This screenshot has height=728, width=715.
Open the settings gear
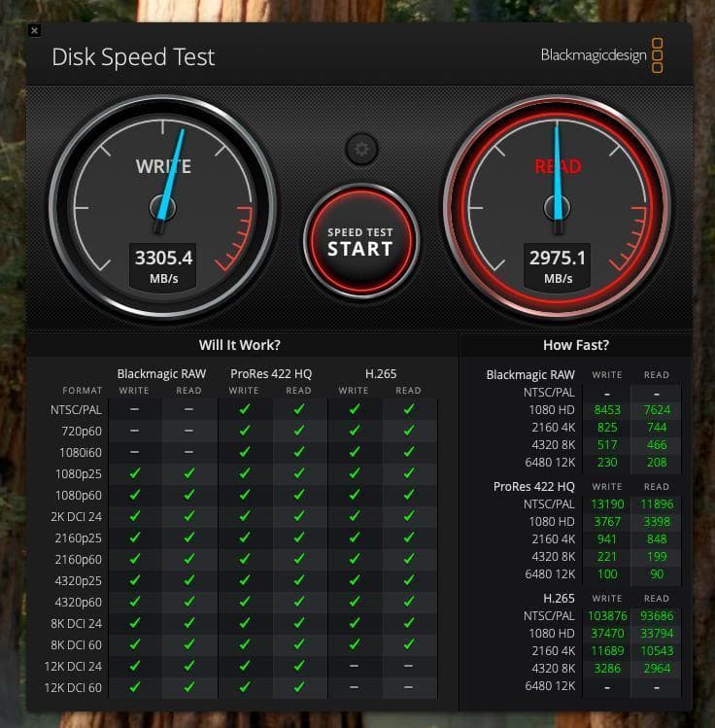coord(362,149)
